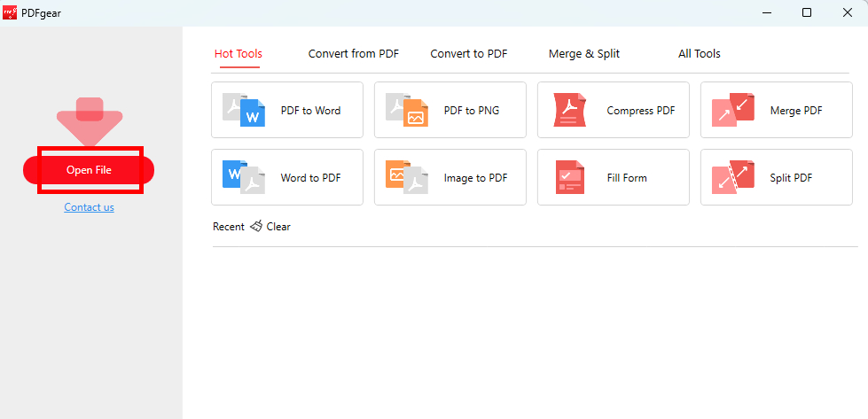Click the PDF to Word icon
Image resolution: width=868 pixels, height=419 pixels.
point(244,110)
